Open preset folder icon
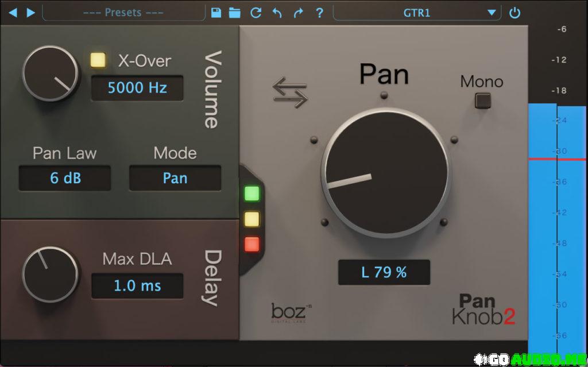Viewport: 588px width, 367px height. [x=235, y=13]
